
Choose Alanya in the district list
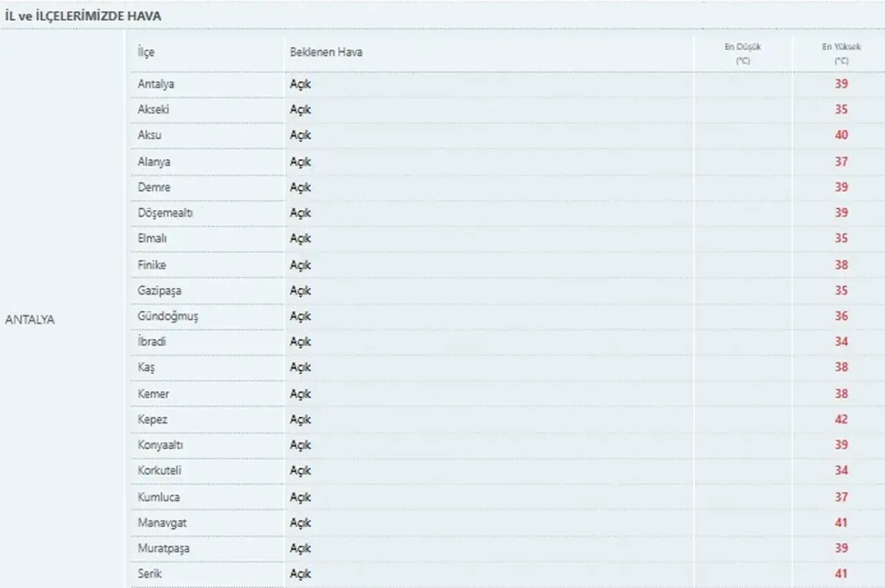pyautogui.click(x=153, y=162)
